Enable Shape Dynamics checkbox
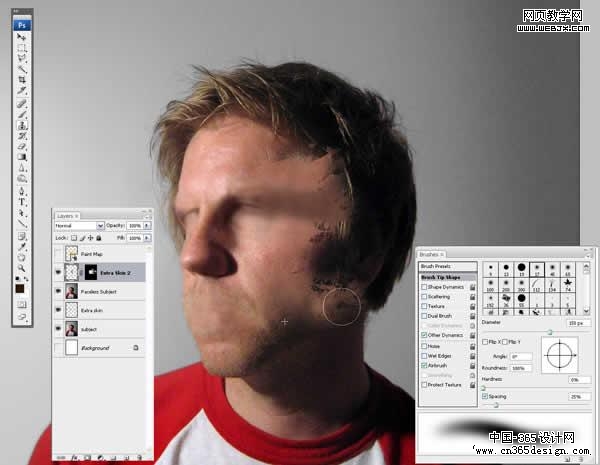 pyautogui.click(x=424, y=287)
